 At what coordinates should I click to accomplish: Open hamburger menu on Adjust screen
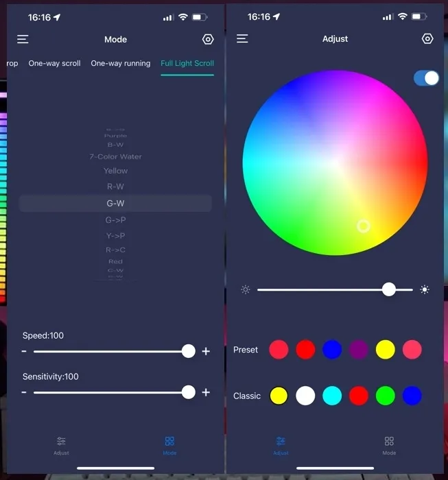242,39
